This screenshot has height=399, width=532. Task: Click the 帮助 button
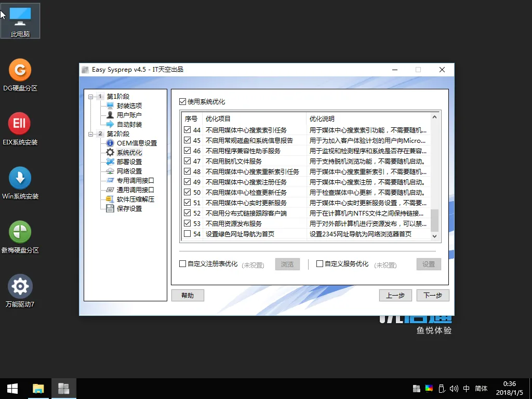pos(188,296)
